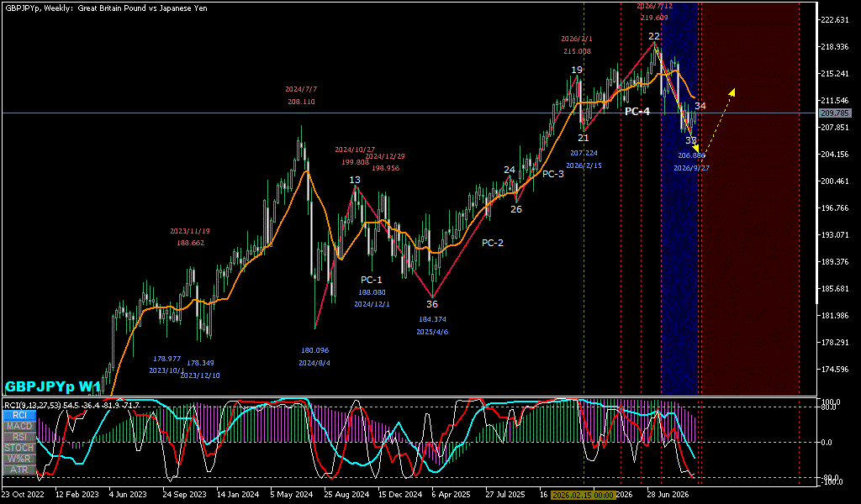The image size is (861, 504).
Task: Click the bar count 26 label
Action: coord(516,209)
